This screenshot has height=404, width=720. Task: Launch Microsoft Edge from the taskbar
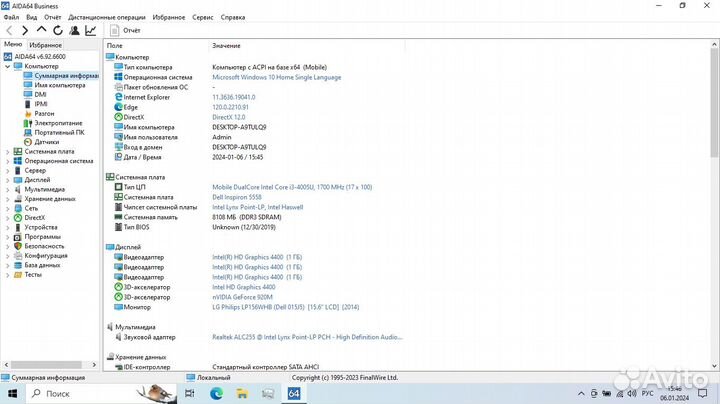tap(215, 394)
